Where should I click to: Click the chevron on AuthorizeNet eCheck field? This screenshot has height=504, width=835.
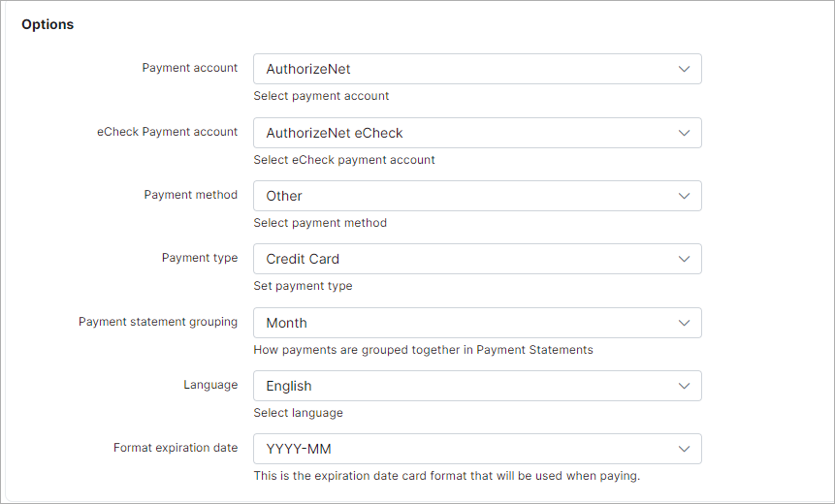click(684, 133)
